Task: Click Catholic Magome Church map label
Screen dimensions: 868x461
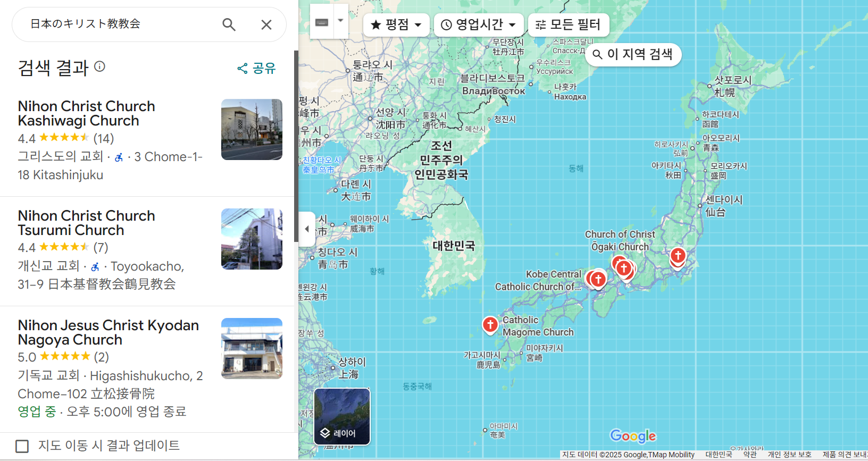Action: coord(538,326)
